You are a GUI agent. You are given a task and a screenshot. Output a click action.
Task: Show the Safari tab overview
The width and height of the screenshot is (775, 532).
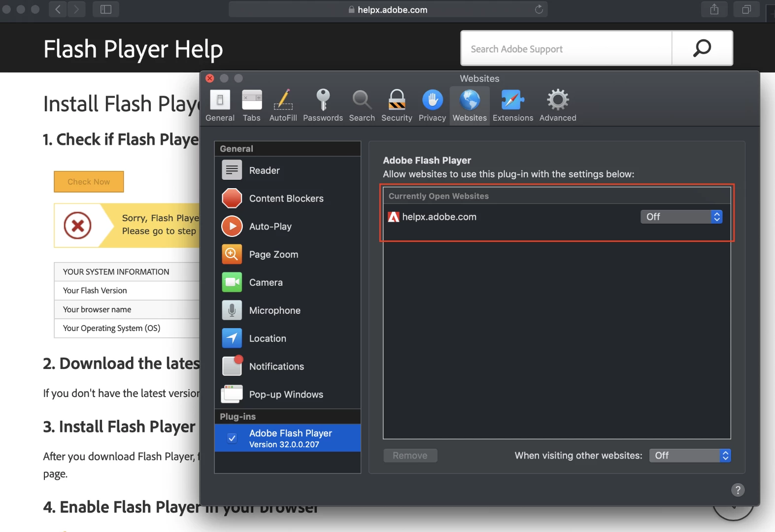pyautogui.click(x=747, y=9)
